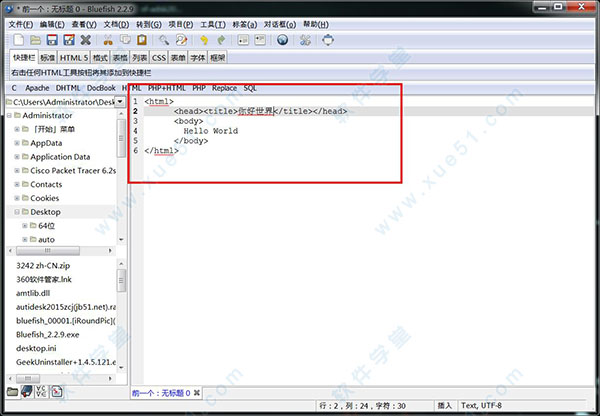Expand the Cisco Packet Tracer folder node

(x=17, y=170)
